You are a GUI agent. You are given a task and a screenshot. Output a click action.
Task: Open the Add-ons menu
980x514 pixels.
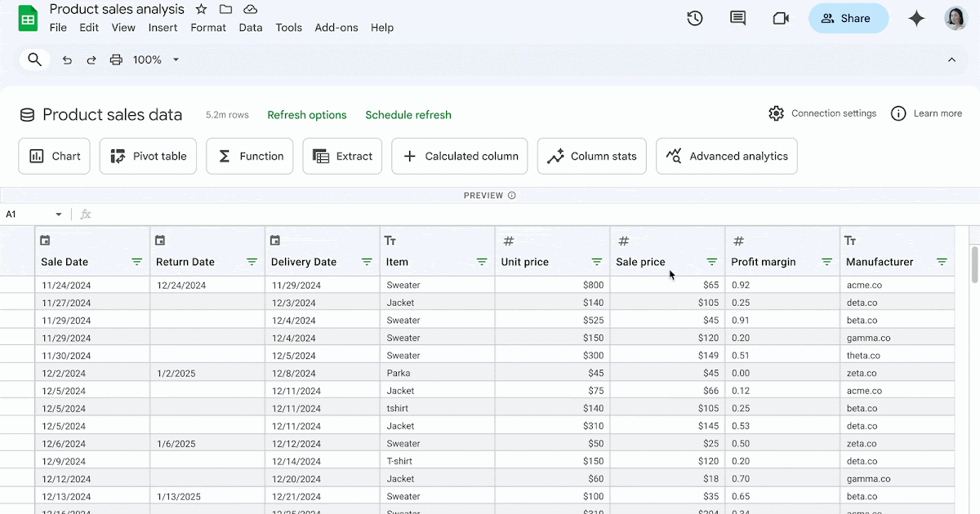[x=336, y=27]
